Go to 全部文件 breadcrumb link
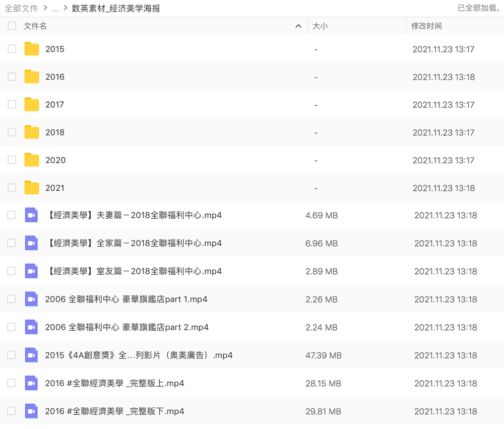The width and height of the screenshot is (504, 429). point(21,9)
